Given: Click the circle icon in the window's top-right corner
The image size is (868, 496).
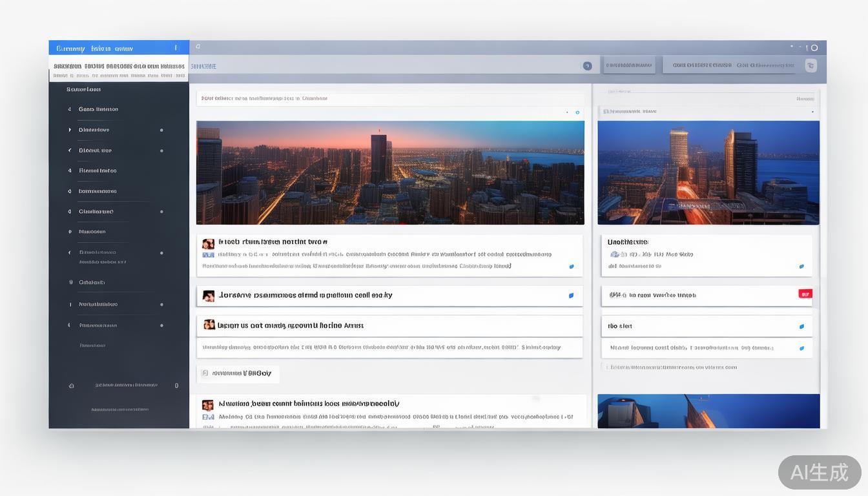Looking at the screenshot, I should point(814,48).
